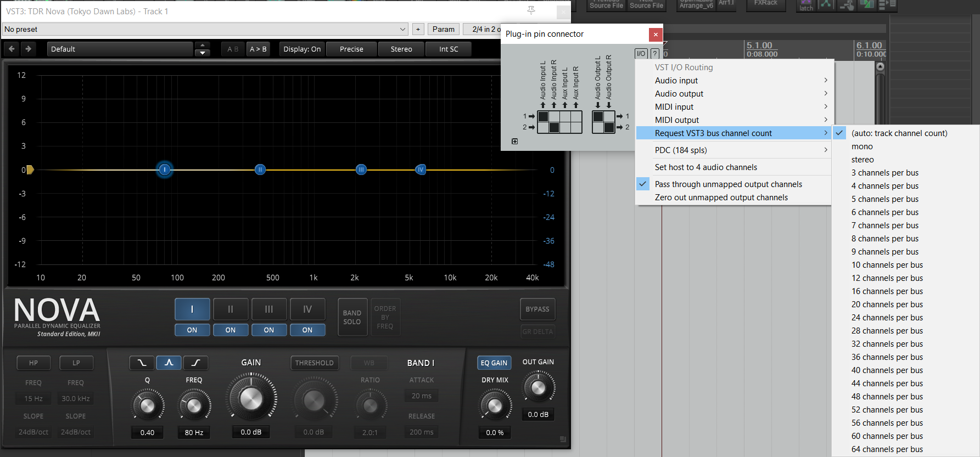The height and width of the screenshot is (457, 980).
Task: Click the yellow threshold marker at 0 dB
Action: [x=30, y=170]
